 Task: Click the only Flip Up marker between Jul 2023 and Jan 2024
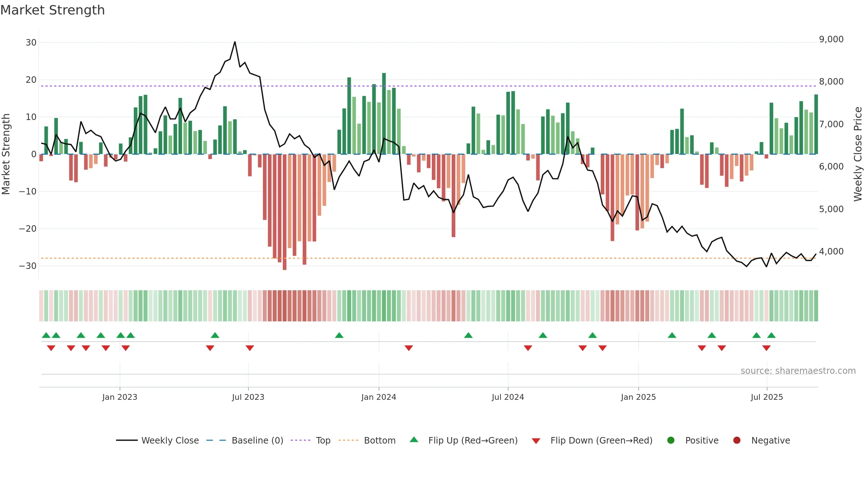[339, 335]
